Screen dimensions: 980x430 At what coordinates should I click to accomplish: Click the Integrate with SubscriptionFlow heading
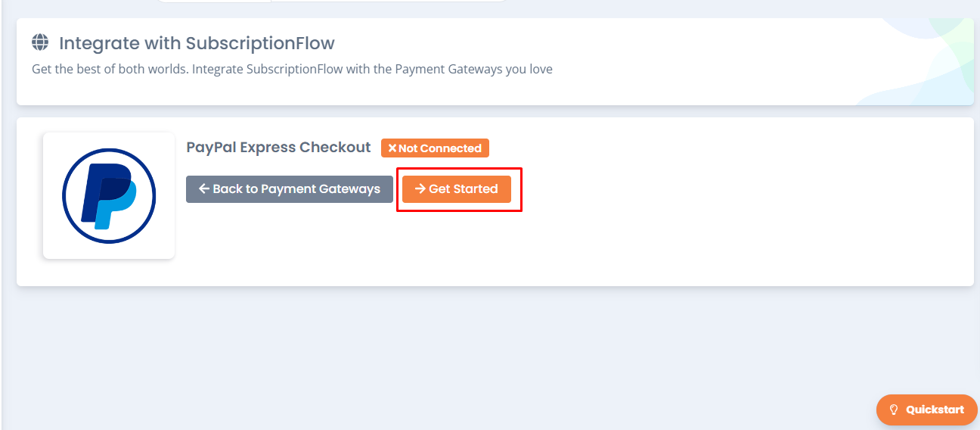197,42
